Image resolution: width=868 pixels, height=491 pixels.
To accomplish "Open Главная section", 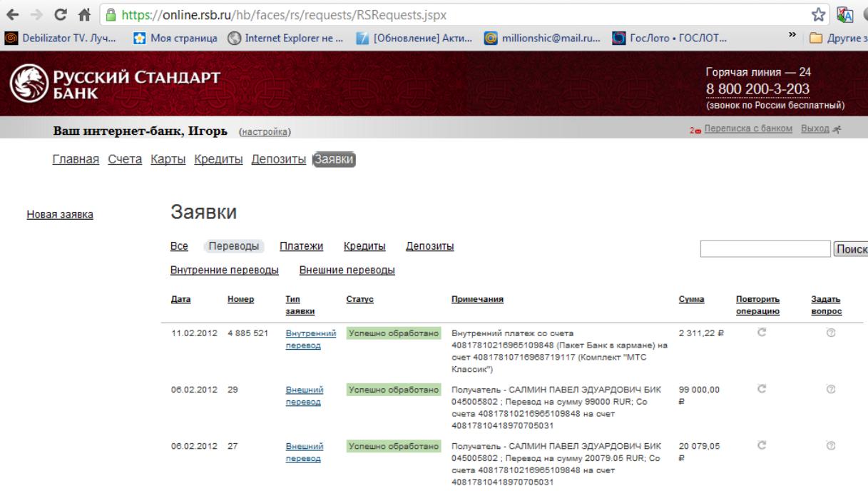I will (76, 158).
